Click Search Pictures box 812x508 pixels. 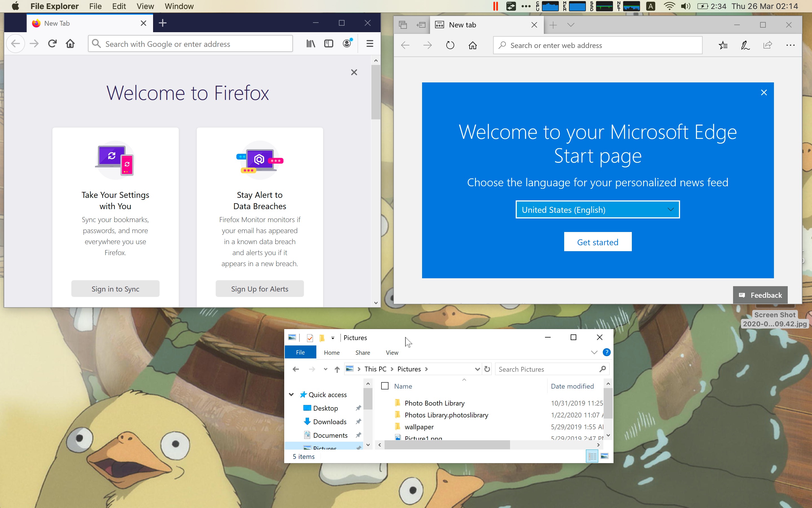(x=551, y=369)
